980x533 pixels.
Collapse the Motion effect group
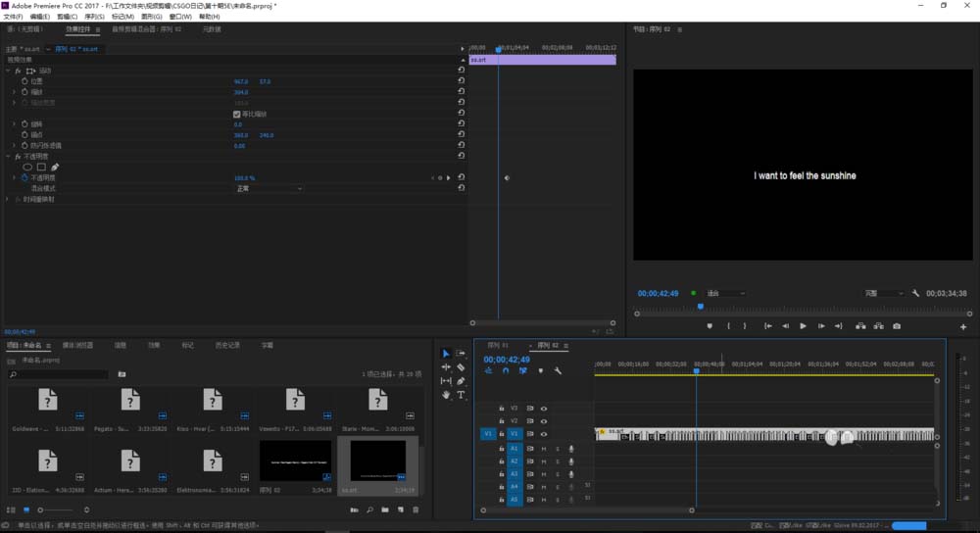8,71
